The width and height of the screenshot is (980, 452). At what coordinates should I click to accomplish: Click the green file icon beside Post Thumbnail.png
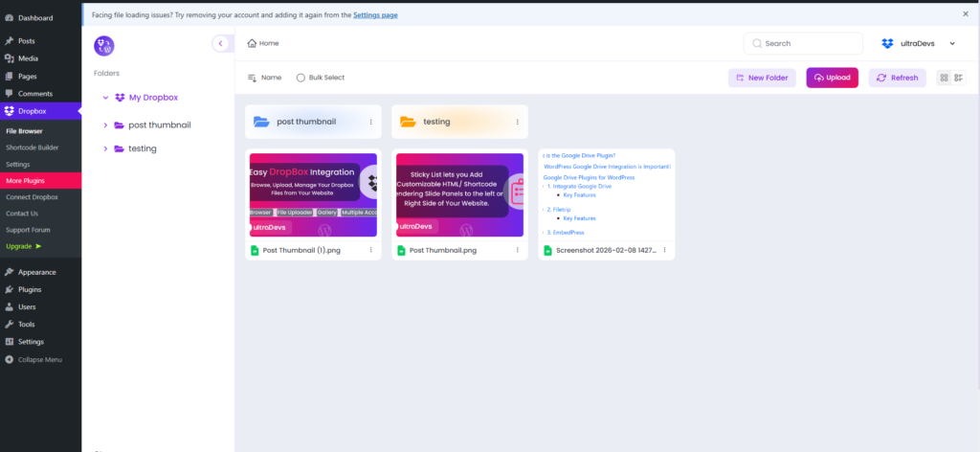pos(402,250)
